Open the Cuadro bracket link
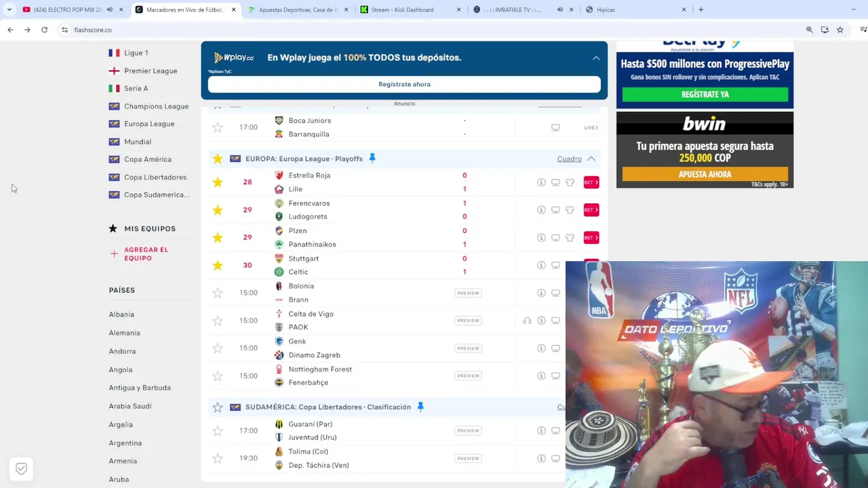 569,159
